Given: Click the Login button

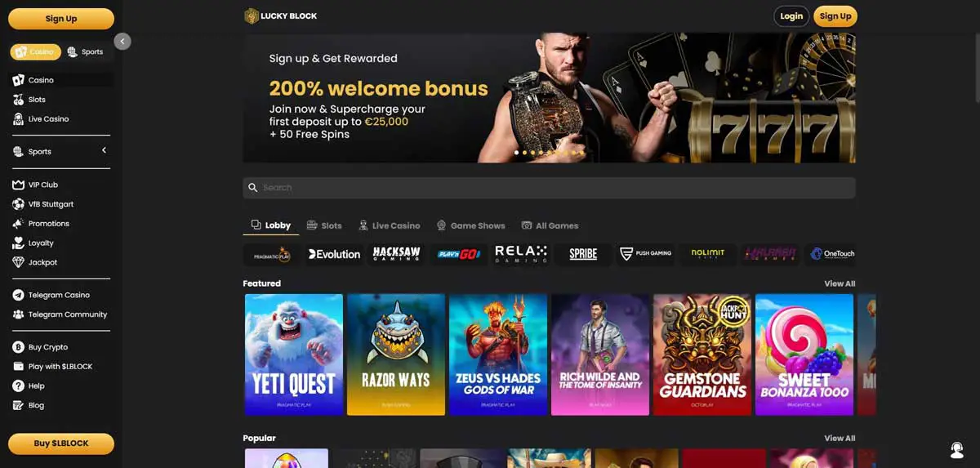Looking at the screenshot, I should pos(791,16).
